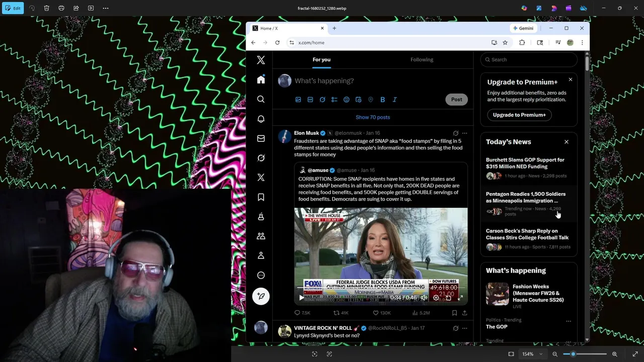Open Explore search icon in X sidebar
The width and height of the screenshot is (644, 362).
[261, 99]
